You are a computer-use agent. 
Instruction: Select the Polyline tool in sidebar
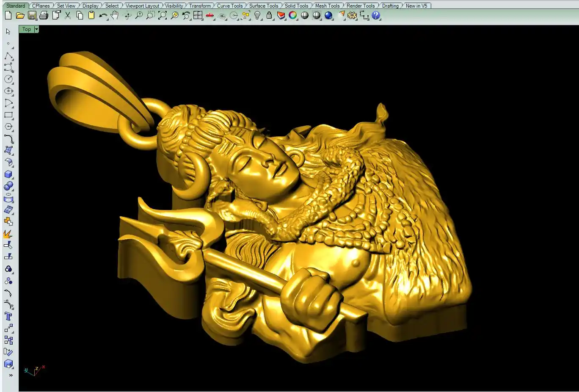click(x=8, y=56)
